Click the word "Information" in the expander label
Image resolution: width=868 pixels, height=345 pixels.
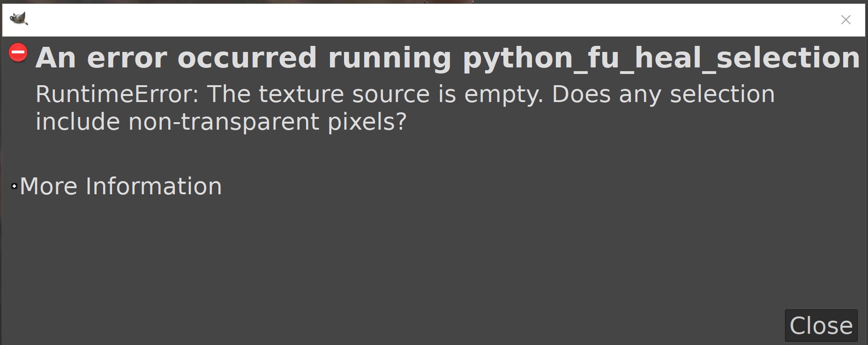tap(153, 186)
